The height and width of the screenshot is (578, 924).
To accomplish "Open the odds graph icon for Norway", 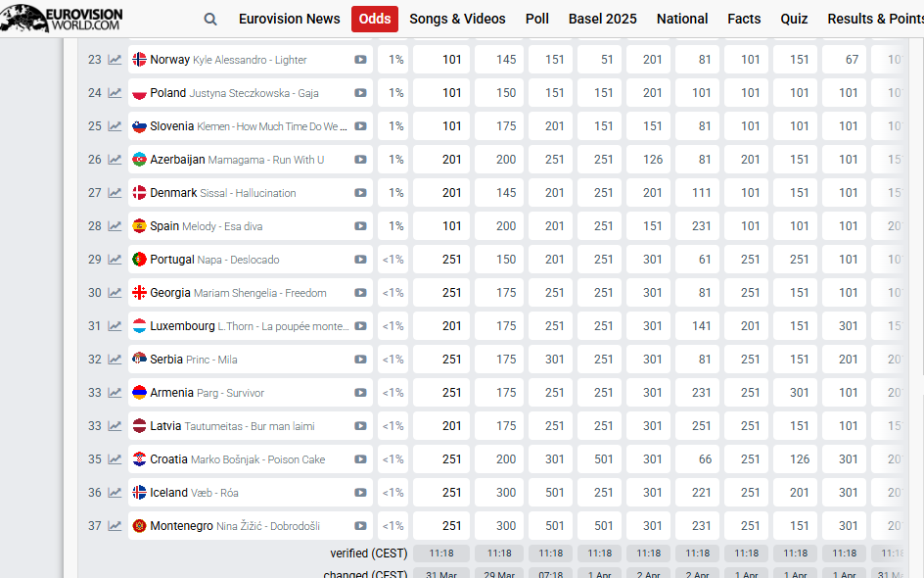I will tap(115, 60).
